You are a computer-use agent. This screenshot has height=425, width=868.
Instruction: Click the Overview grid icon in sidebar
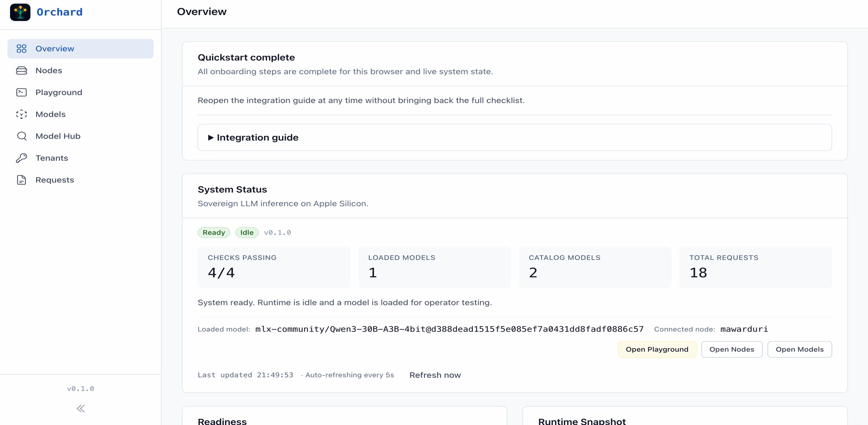[21, 49]
